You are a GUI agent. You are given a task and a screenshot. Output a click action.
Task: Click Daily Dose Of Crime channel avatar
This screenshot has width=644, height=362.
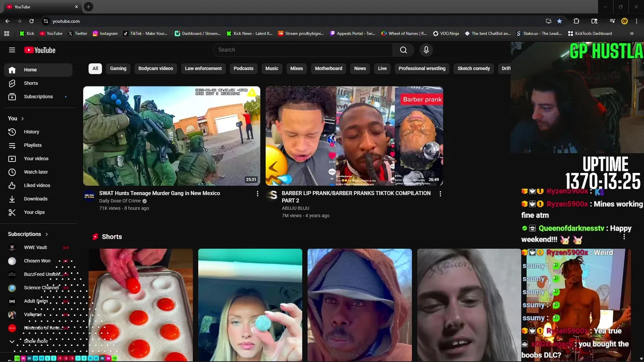click(x=89, y=196)
